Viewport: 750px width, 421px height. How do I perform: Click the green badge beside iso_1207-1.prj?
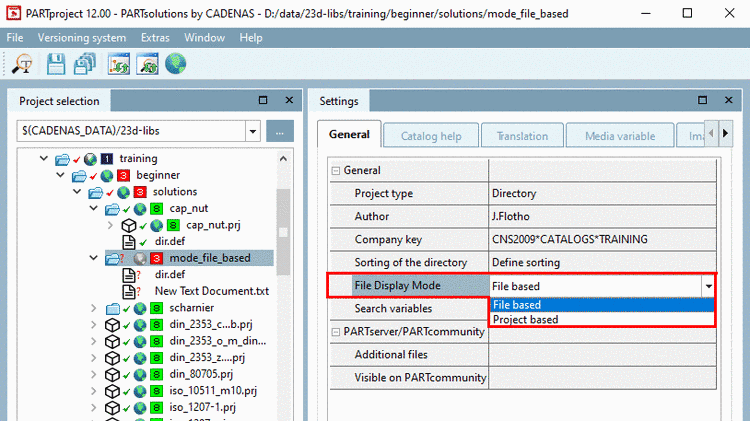pos(156,408)
